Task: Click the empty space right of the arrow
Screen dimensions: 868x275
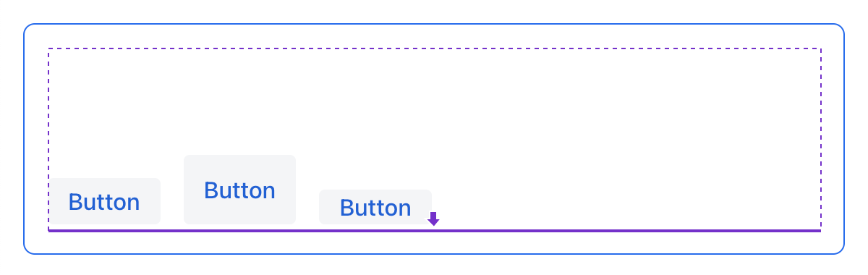Action: click(629, 210)
